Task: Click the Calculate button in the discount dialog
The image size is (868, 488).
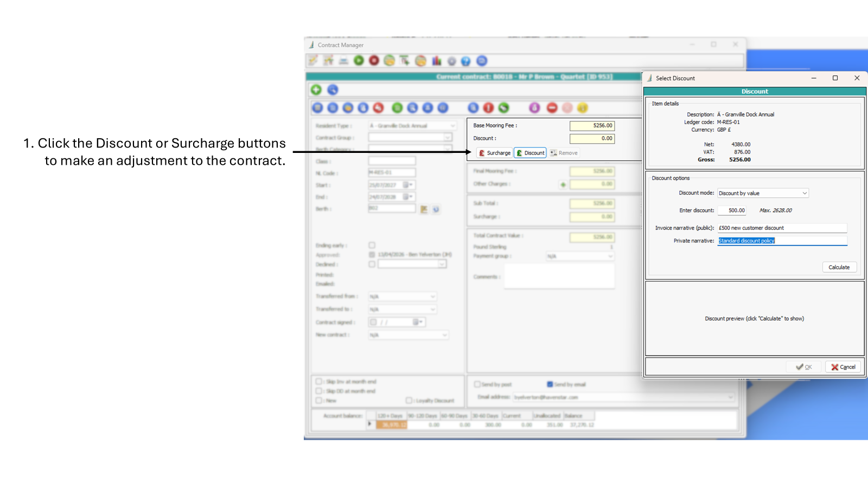Action: tap(839, 267)
